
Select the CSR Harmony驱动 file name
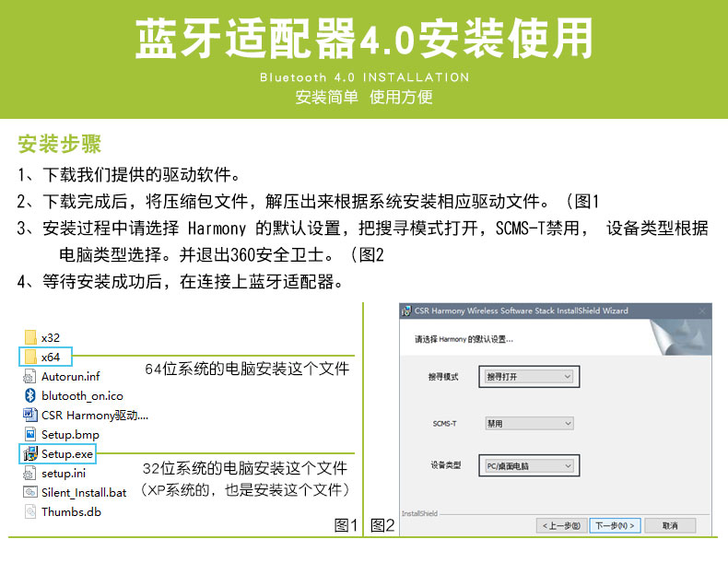[x=95, y=415]
